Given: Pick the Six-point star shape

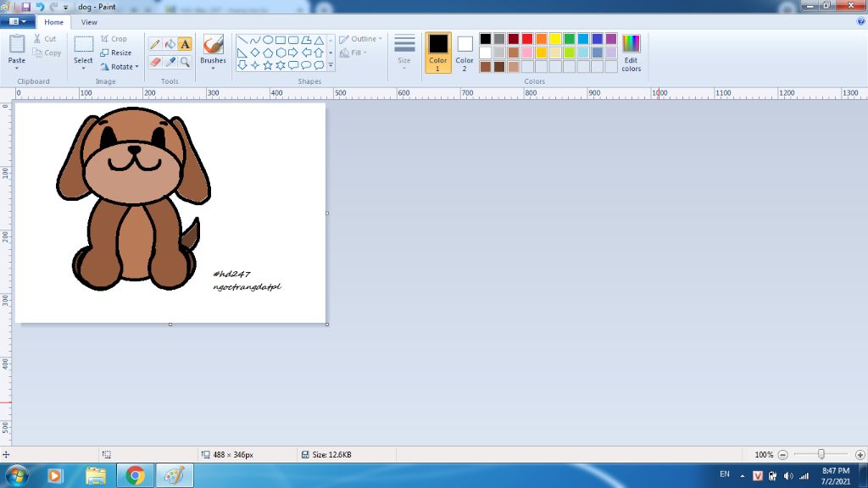Looking at the screenshot, I should (281, 65).
